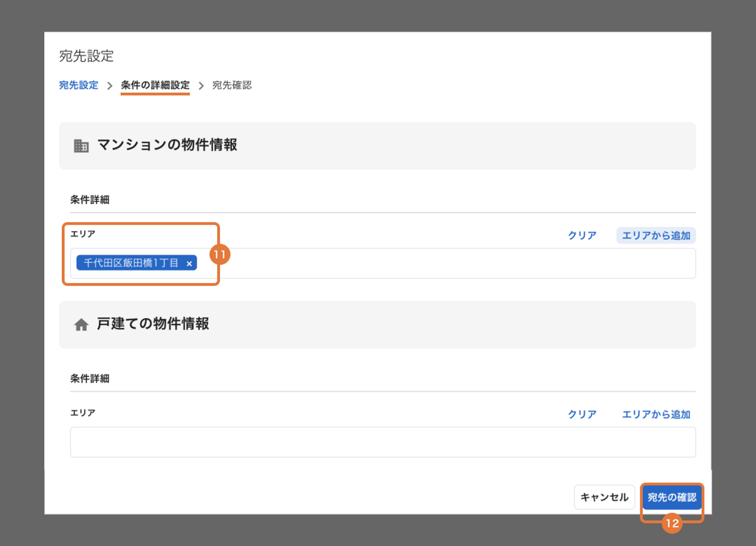Click the 条件詳細 label under the mansion section
756x546 pixels.
coord(90,200)
